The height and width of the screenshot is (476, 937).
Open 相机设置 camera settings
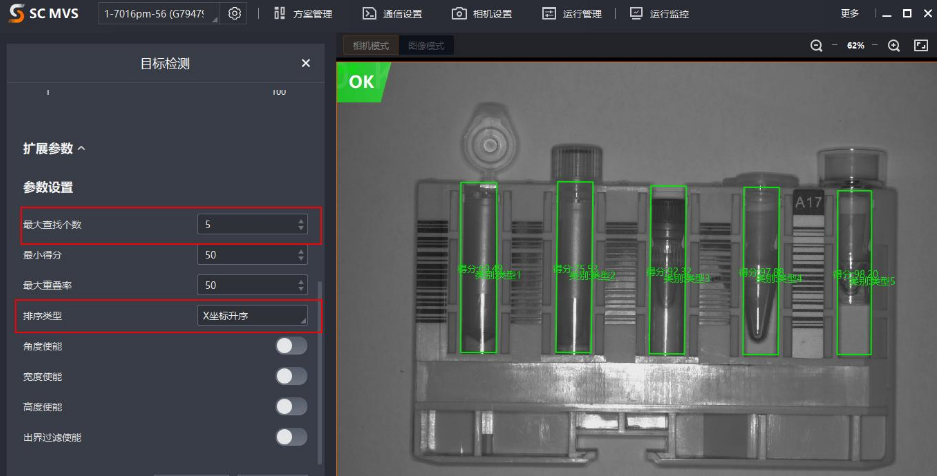point(459,14)
